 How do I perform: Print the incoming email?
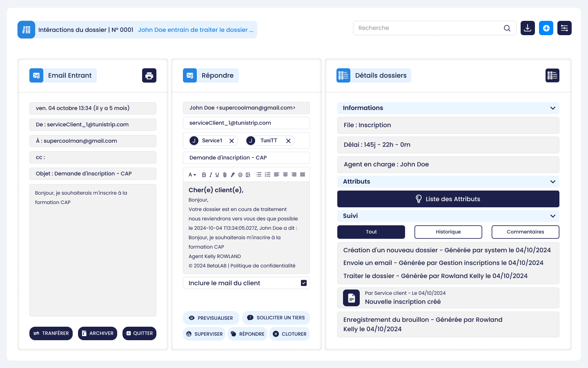(149, 76)
